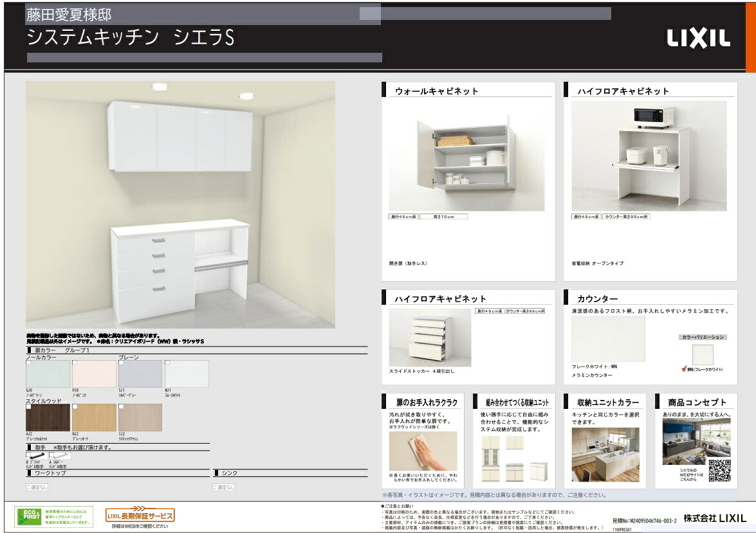Click the 開き扉（取手レス） description

coord(409,264)
